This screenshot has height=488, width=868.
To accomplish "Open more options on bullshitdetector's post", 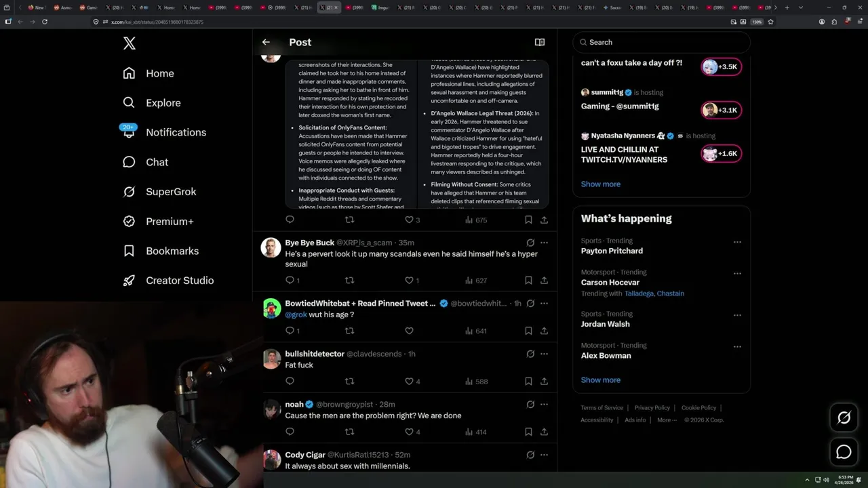I will pyautogui.click(x=544, y=354).
